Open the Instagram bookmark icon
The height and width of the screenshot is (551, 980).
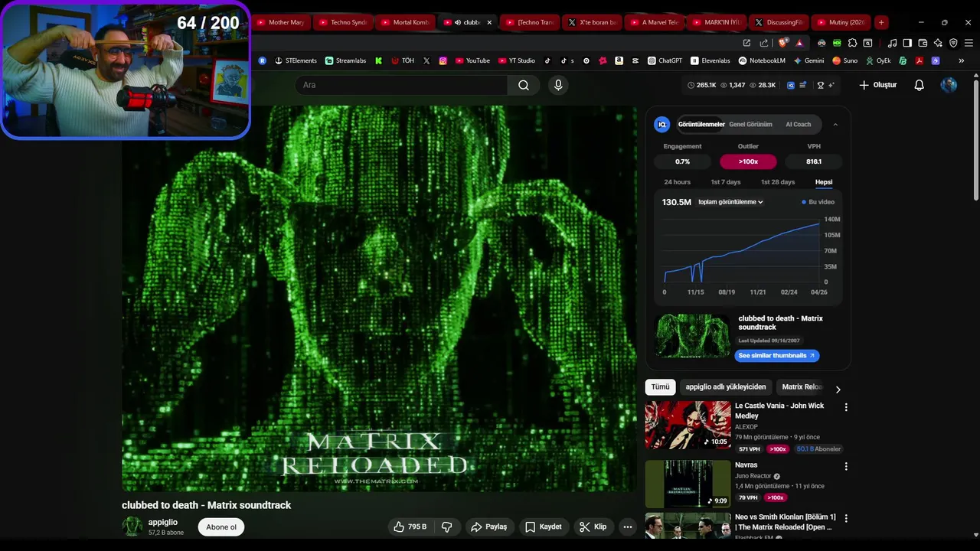443,60
